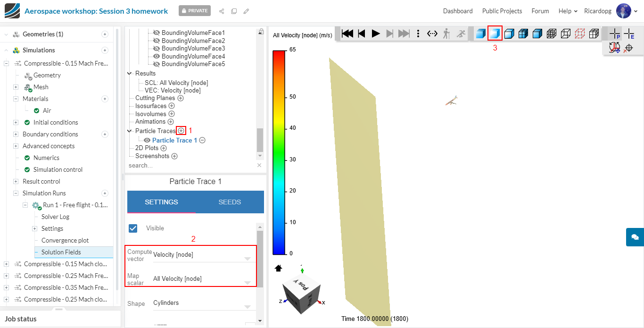Click the reset rotation center crosshair icon
644x328 pixels.
tap(628, 48)
